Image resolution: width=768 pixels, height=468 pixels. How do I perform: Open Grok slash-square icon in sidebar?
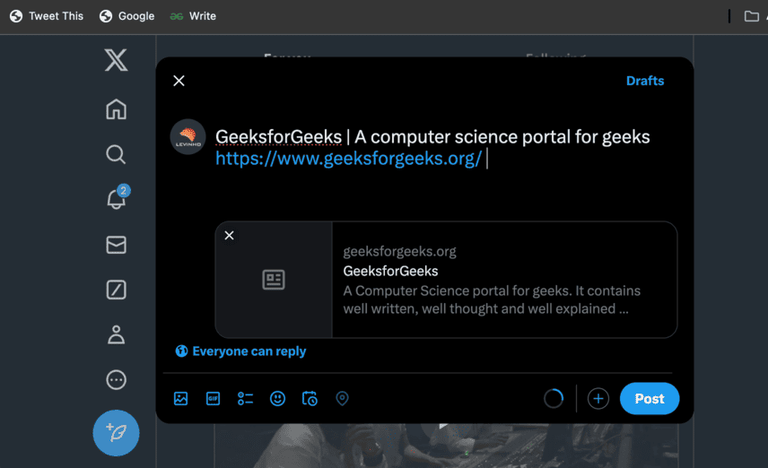pyautogui.click(x=116, y=290)
